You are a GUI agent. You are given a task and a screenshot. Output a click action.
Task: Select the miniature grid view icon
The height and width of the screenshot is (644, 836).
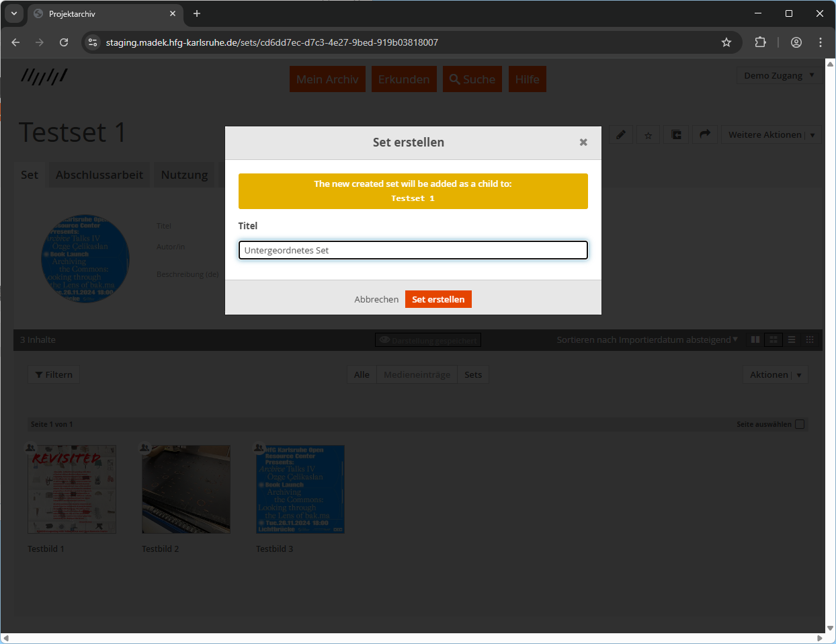tap(810, 340)
